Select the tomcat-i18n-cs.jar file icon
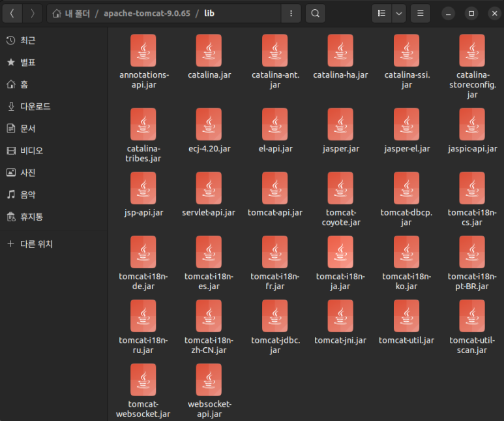Viewport: 504px width, 421px height. point(472,188)
